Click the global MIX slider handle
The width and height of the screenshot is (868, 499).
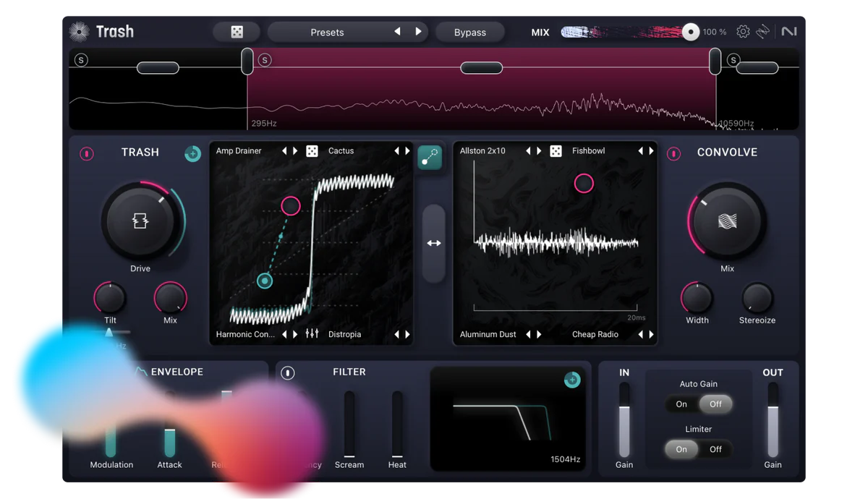click(691, 32)
